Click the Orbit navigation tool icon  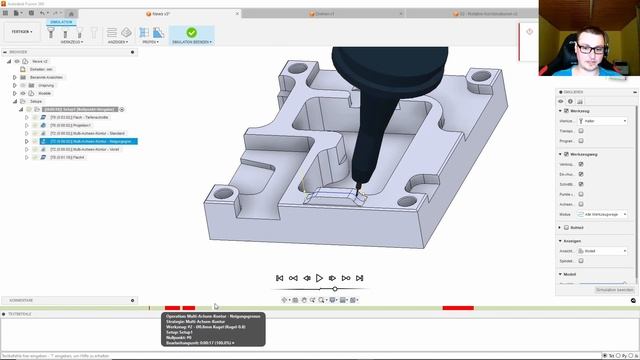tap(284, 300)
